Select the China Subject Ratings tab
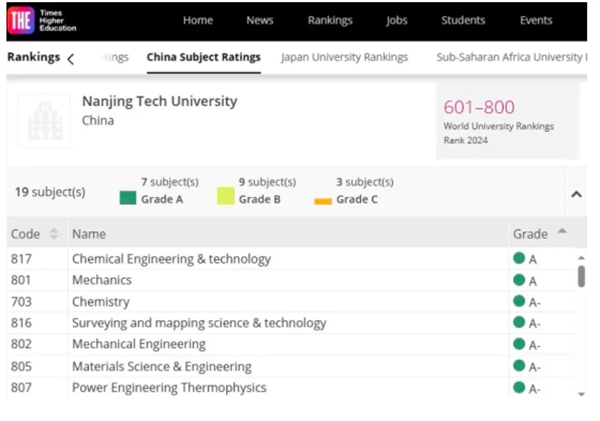 [204, 57]
